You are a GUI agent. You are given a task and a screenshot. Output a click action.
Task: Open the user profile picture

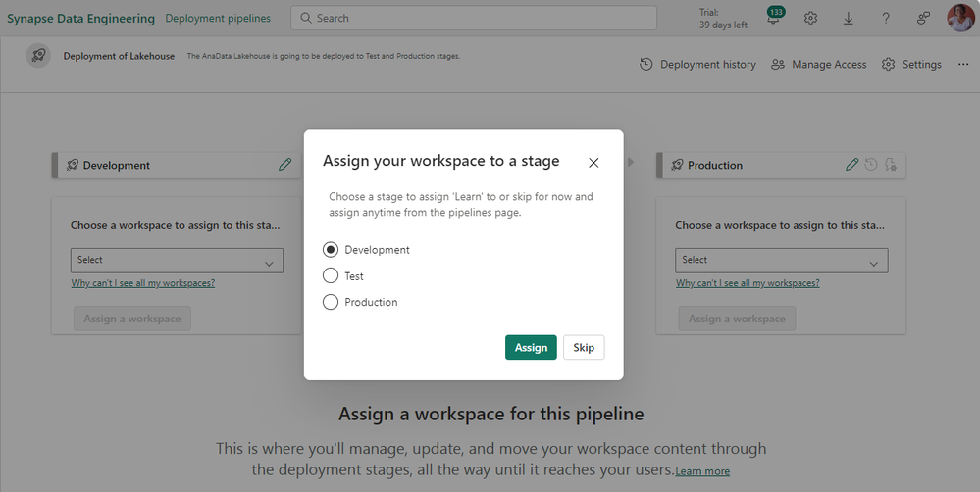(960, 18)
